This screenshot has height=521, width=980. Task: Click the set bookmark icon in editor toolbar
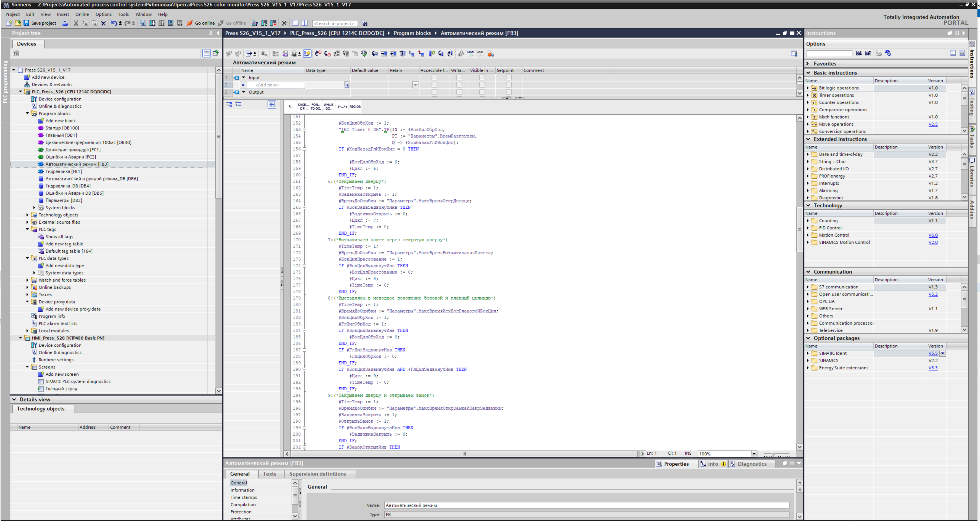point(432,54)
